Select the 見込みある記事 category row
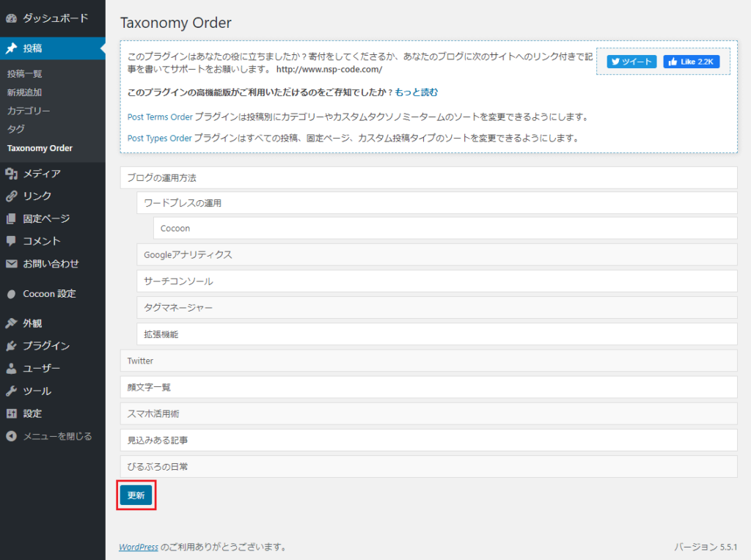 click(428, 441)
